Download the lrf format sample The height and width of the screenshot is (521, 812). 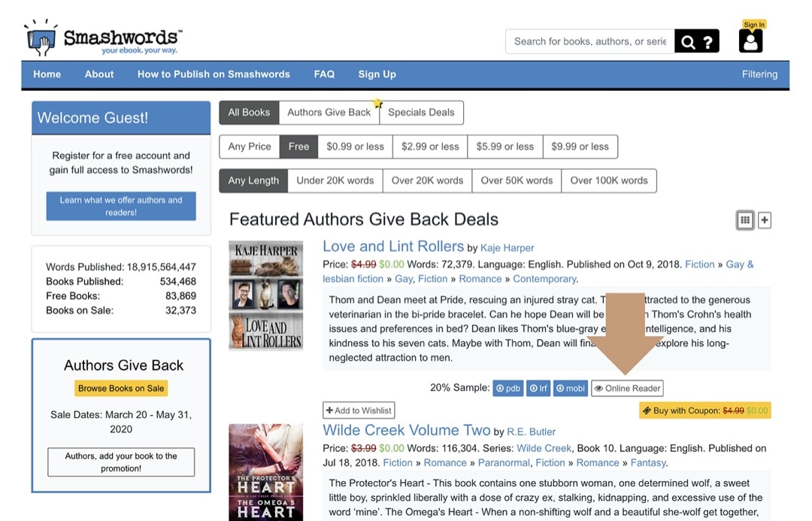[x=538, y=388]
